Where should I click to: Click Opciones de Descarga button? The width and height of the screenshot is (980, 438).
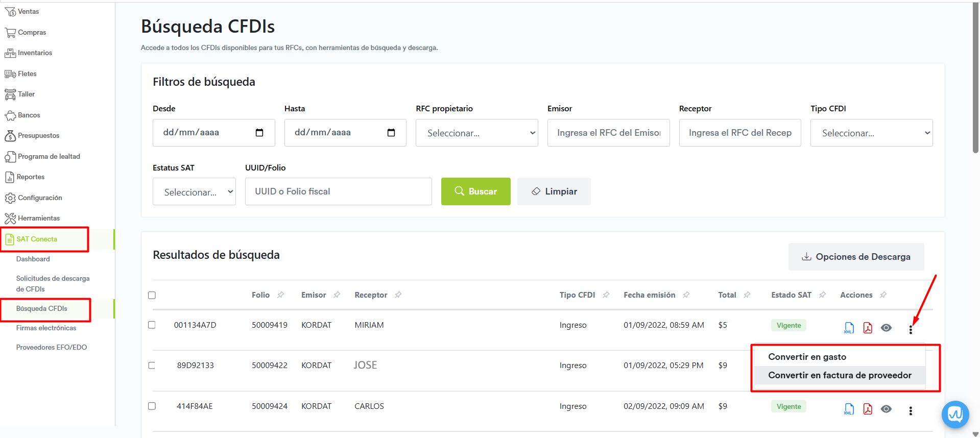pos(856,257)
